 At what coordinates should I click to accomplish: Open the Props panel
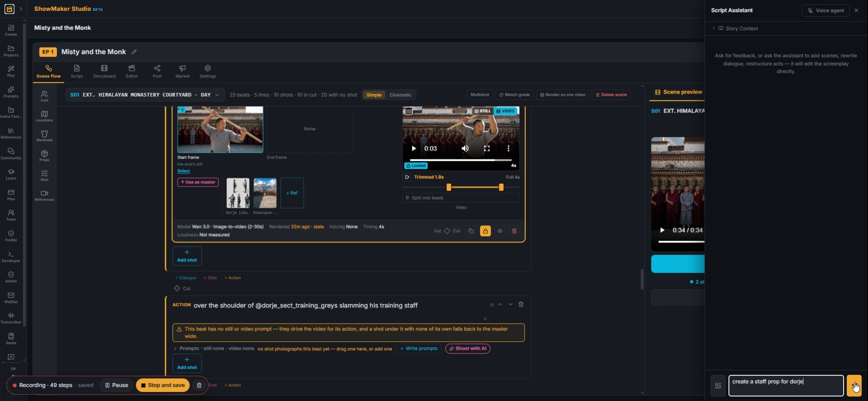tap(44, 155)
